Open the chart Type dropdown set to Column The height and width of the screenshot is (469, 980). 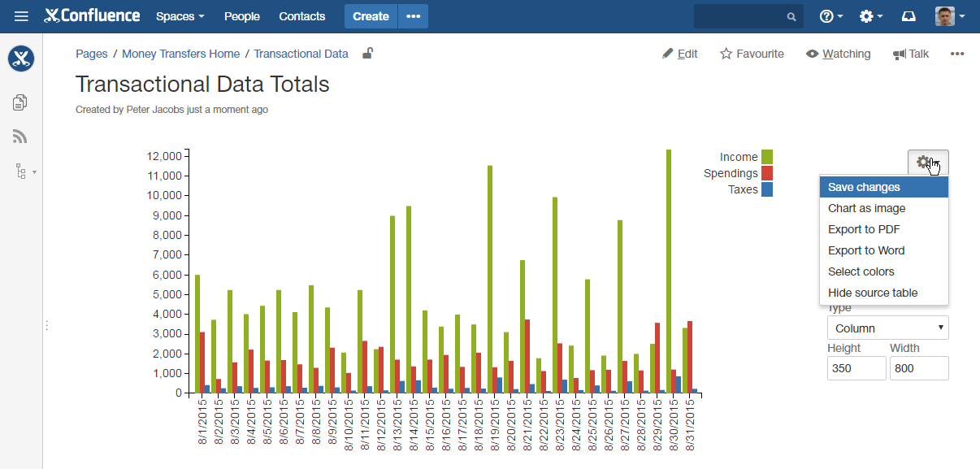(887, 328)
